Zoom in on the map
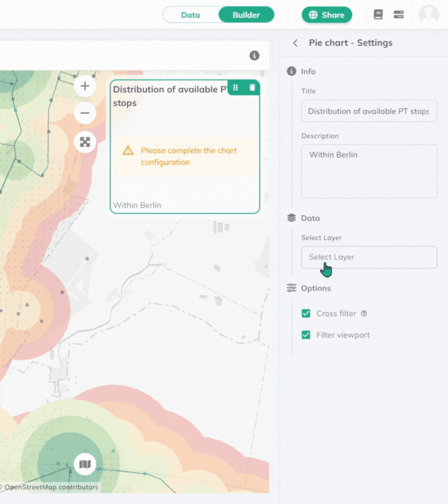 85,86
